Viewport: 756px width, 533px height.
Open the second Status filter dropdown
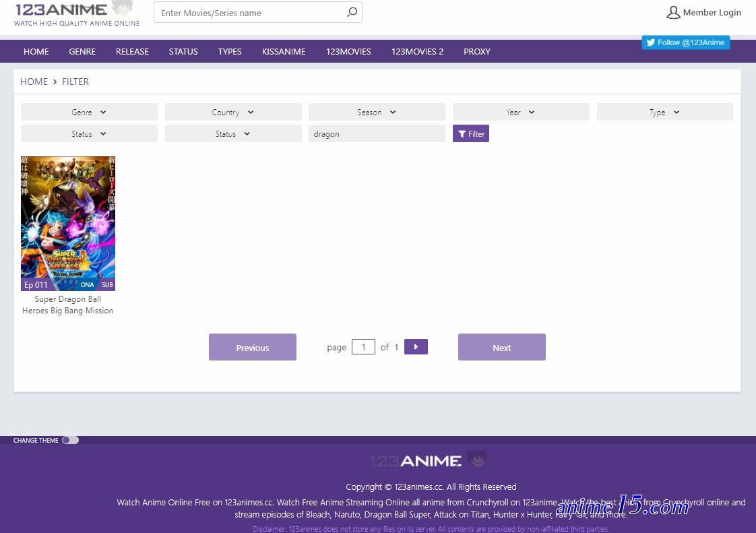(233, 133)
